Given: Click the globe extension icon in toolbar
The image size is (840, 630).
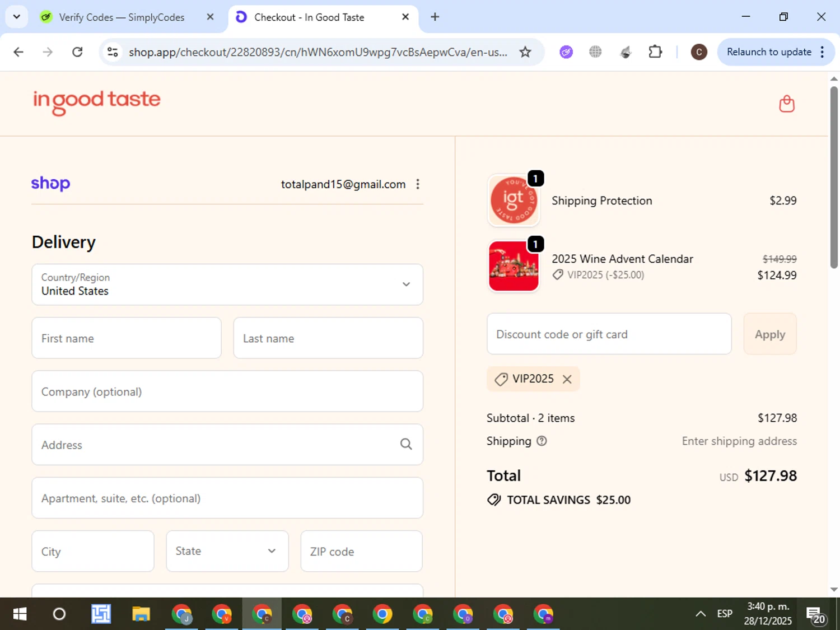Looking at the screenshot, I should tap(595, 52).
